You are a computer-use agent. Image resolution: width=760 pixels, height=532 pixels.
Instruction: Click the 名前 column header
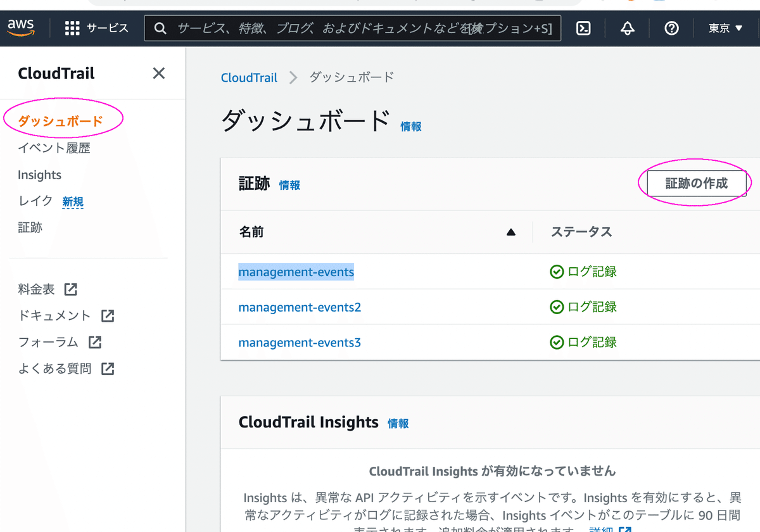tap(251, 232)
